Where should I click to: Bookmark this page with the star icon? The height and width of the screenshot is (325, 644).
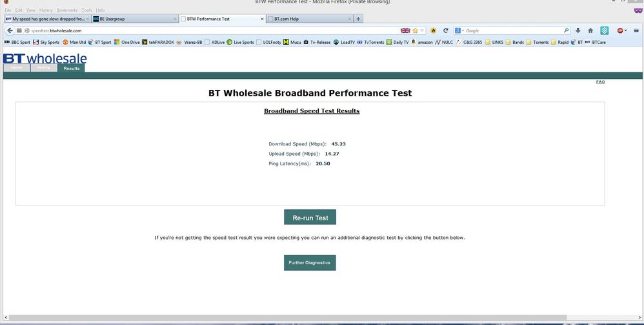[x=415, y=30]
